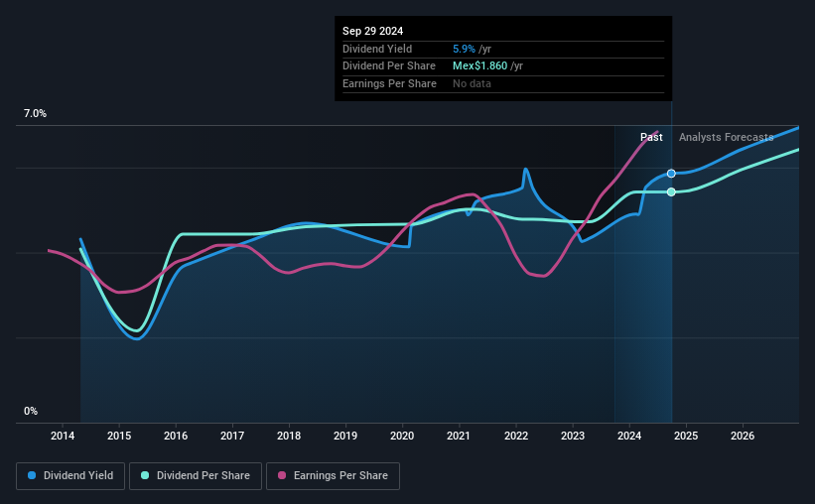This screenshot has width=815, height=504.
Task: Click the pink dot in the Earnings Per Share legend
Action: tap(282, 475)
